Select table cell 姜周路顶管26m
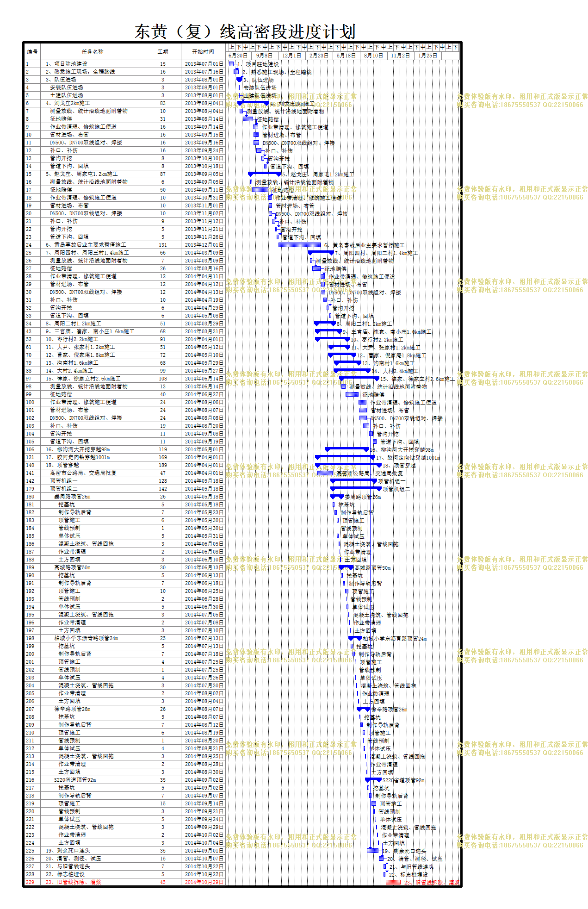Screen dimensions: 588x909 (x=93, y=497)
